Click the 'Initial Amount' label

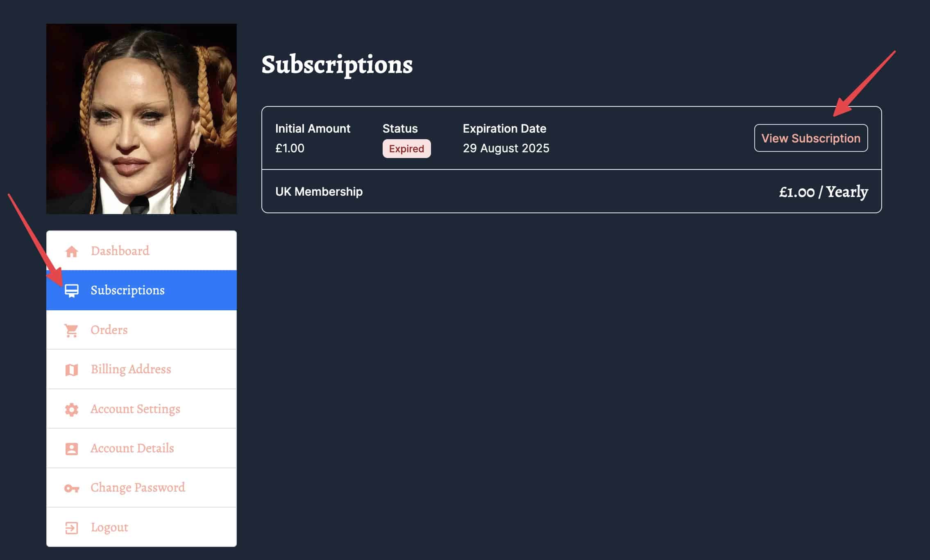313,129
